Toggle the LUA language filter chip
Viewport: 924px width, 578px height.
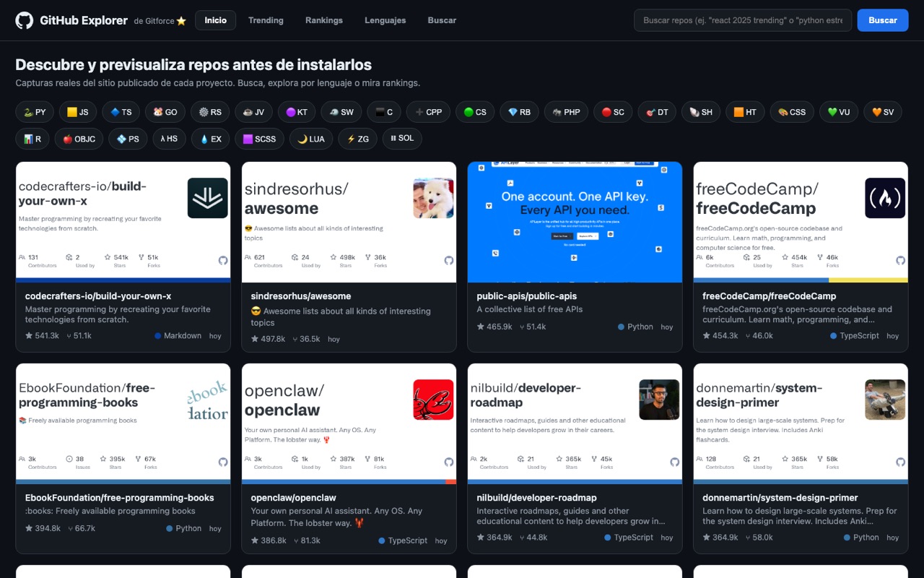[x=311, y=139]
